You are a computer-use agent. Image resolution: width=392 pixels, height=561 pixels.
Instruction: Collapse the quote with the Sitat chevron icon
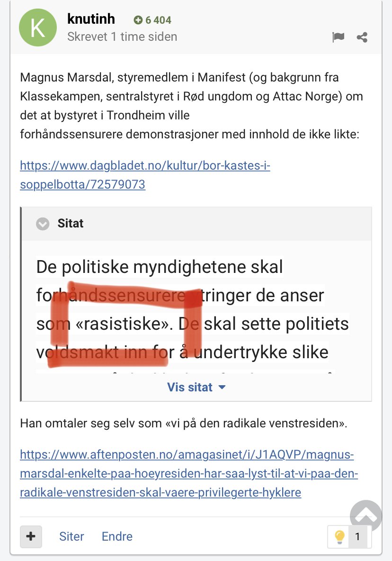click(43, 224)
